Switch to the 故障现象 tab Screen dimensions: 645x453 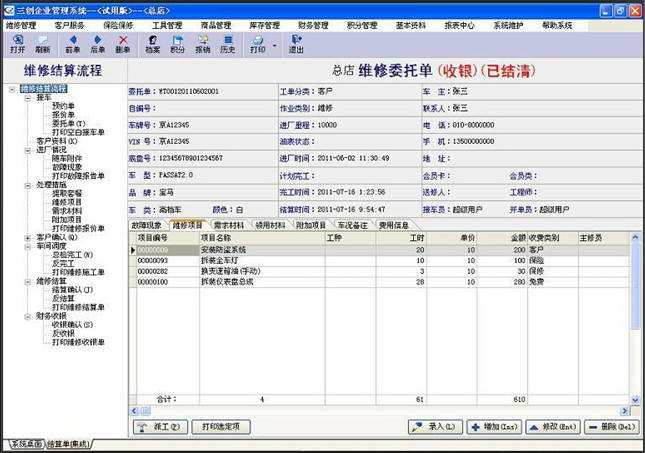click(x=146, y=225)
